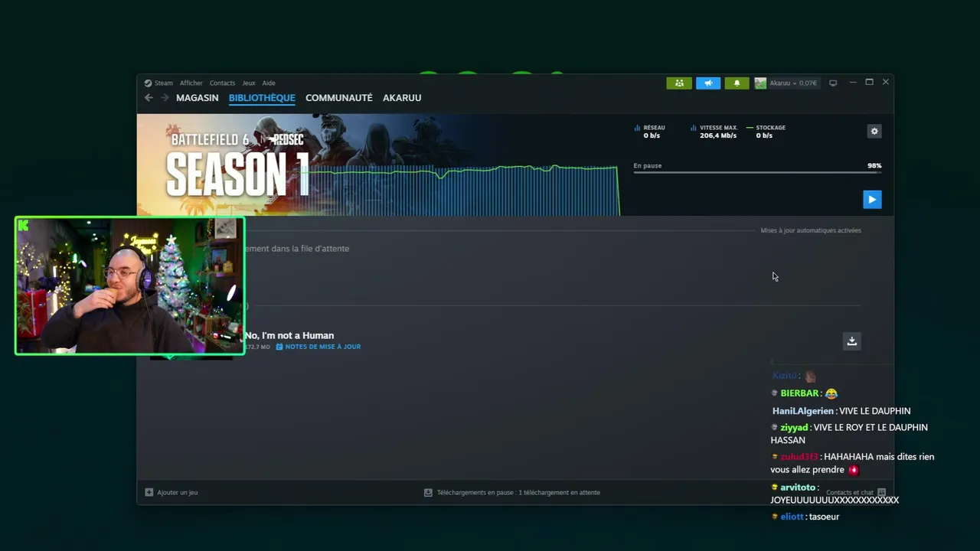Viewport: 980px width, 551px height.
Task: Click Ajouter un jeu
Action: click(171, 492)
